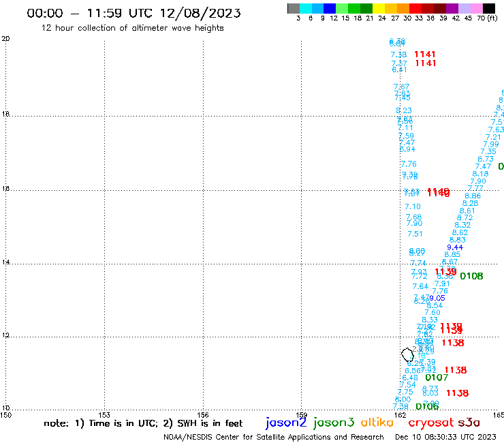Click the 159 longitude axis label
The height and width of the screenshot is (443, 504).
click(x=302, y=415)
